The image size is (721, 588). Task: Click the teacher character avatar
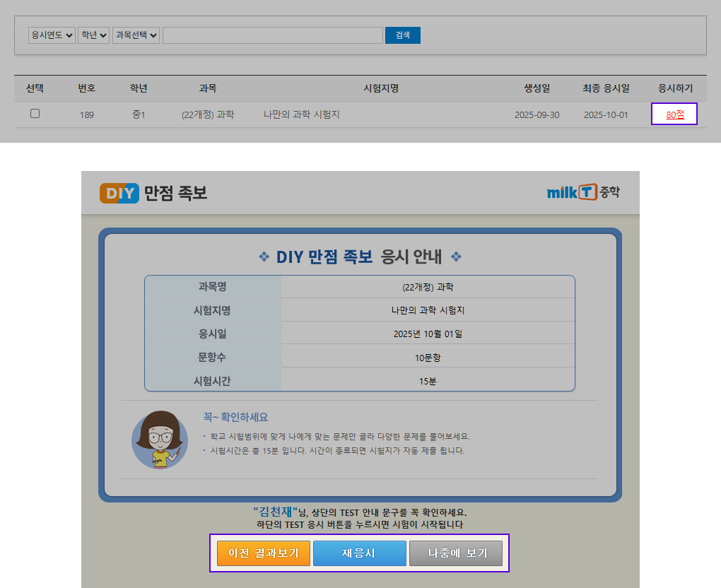coord(160,440)
